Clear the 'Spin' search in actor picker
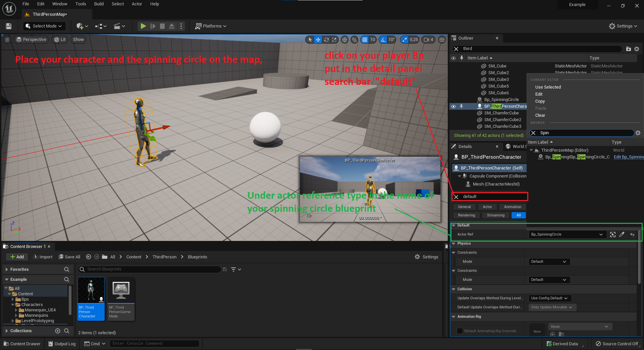Screen dimensions: 644x350 click(533, 133)
